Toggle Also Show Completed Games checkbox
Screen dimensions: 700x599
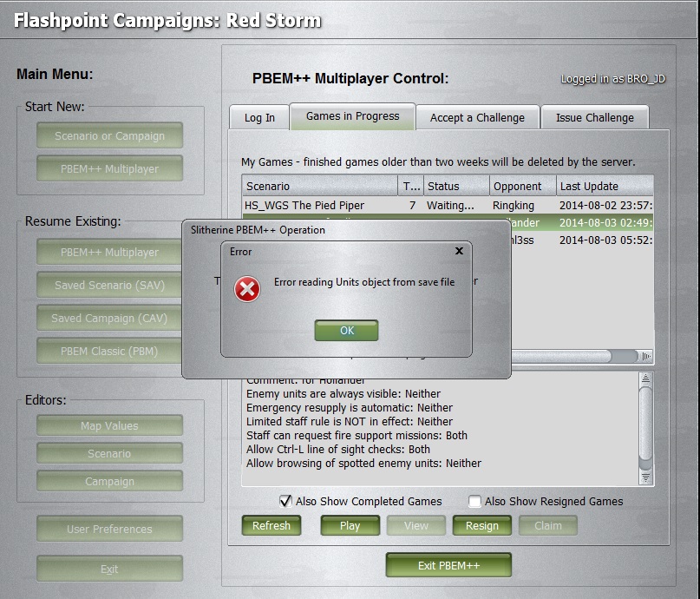pyautogui.click(x=285, y=501)
